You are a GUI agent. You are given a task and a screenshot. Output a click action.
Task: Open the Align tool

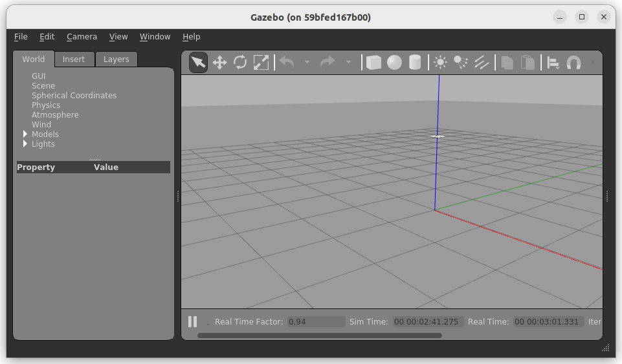coord(553,63)
